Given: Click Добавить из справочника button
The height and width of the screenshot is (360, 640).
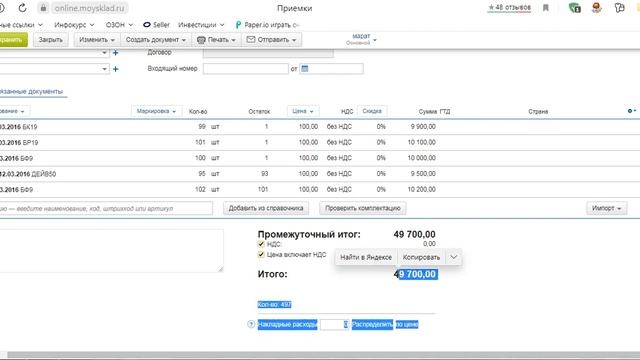Looking at the screenshot, I should pos(266,208).
